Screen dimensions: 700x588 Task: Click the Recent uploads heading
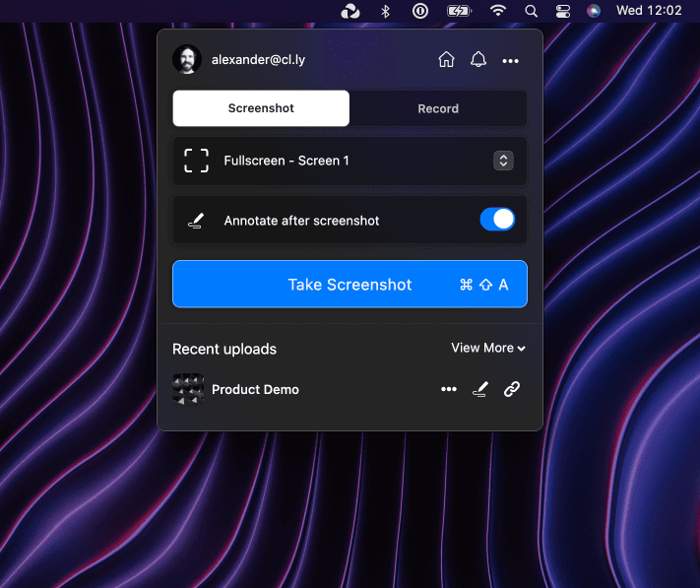224,349
